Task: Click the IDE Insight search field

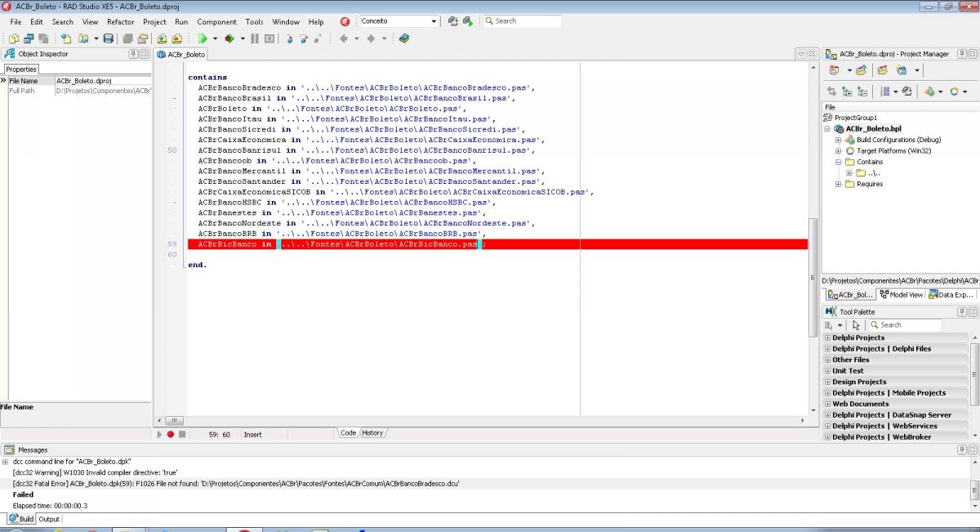Action: tap(522, 21)
